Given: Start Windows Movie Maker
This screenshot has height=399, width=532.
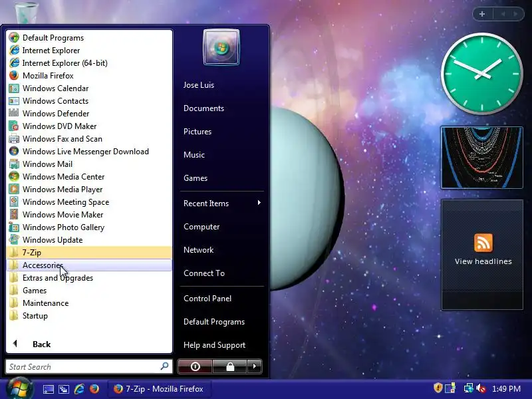Looking at the screenshot, I should pyautogui.click(x=89, y=214).
